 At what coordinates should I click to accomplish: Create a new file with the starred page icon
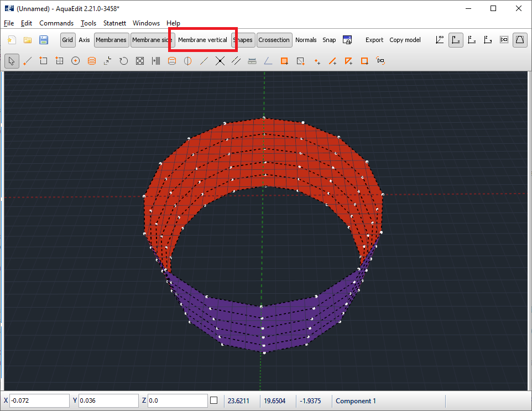[x=12, y=40]
